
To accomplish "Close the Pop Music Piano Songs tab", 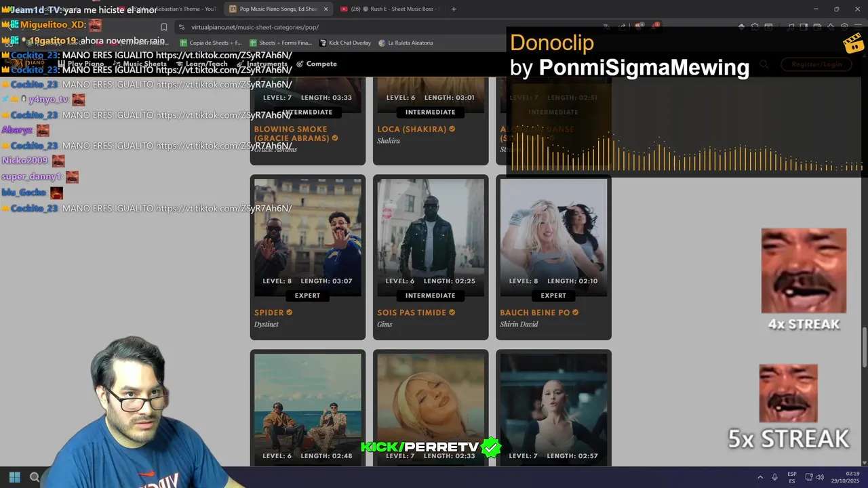I will point(325,9).
